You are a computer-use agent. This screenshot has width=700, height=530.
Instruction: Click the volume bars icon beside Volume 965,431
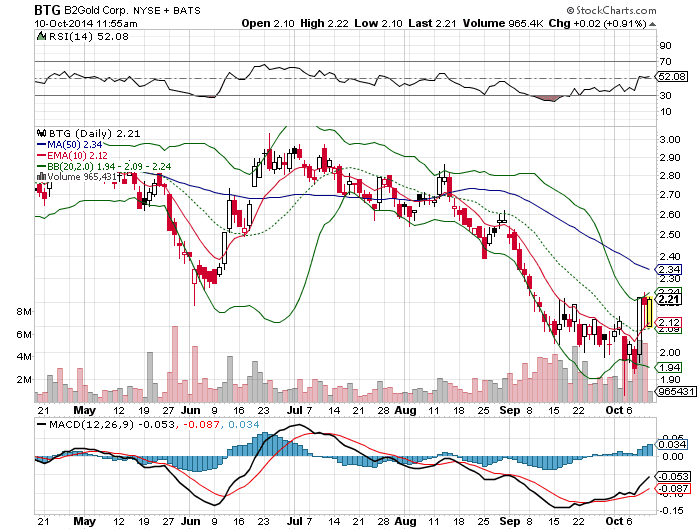click(x=41, y=177)
